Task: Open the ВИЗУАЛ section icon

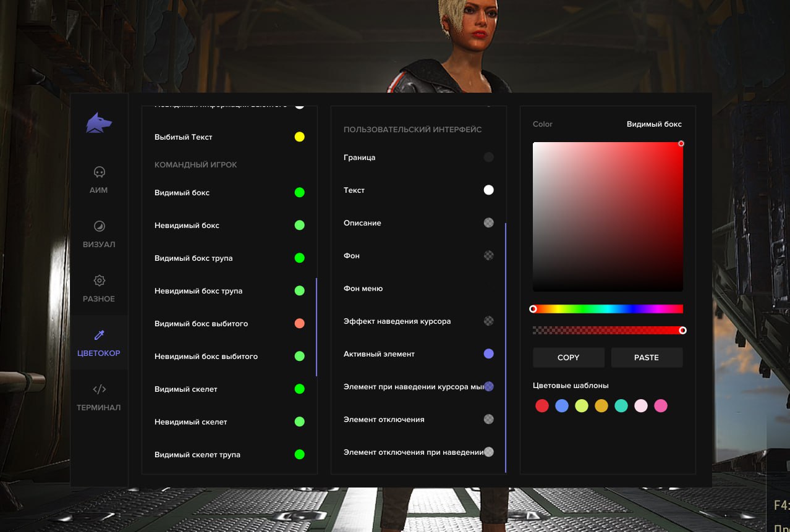Action: pos(99,226)
